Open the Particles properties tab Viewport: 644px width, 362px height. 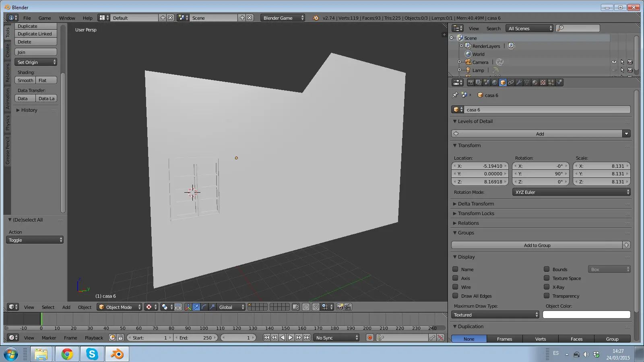551,82
